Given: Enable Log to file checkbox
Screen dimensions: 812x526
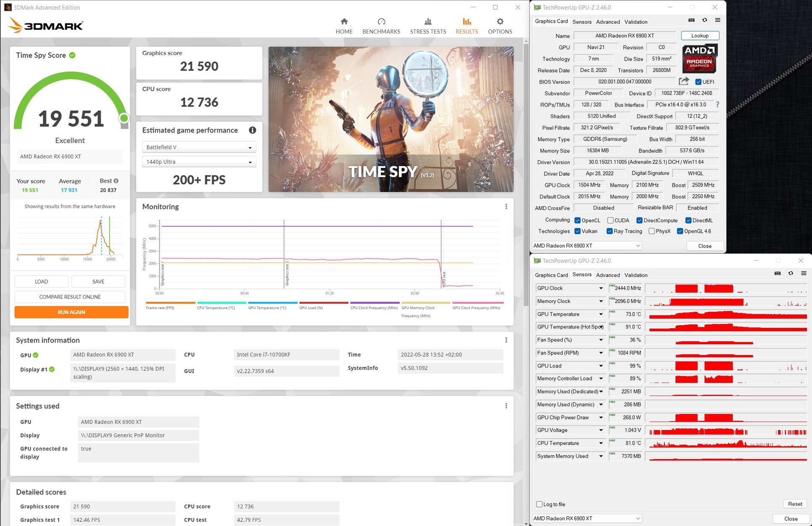Looking at the screenshot, I should point(539,504).
